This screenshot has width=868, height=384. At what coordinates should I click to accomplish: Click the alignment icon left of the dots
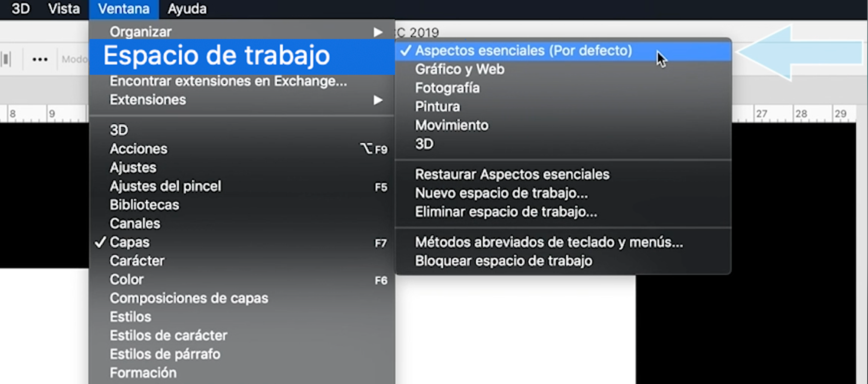click(6, 59)
